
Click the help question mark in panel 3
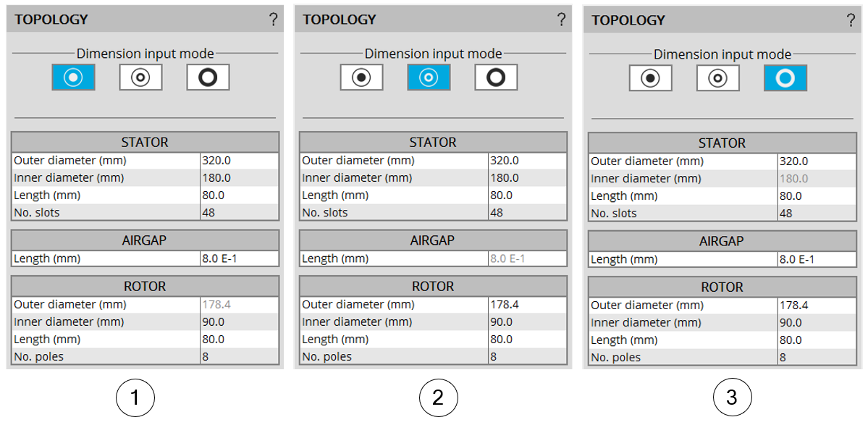click(851, 21)
